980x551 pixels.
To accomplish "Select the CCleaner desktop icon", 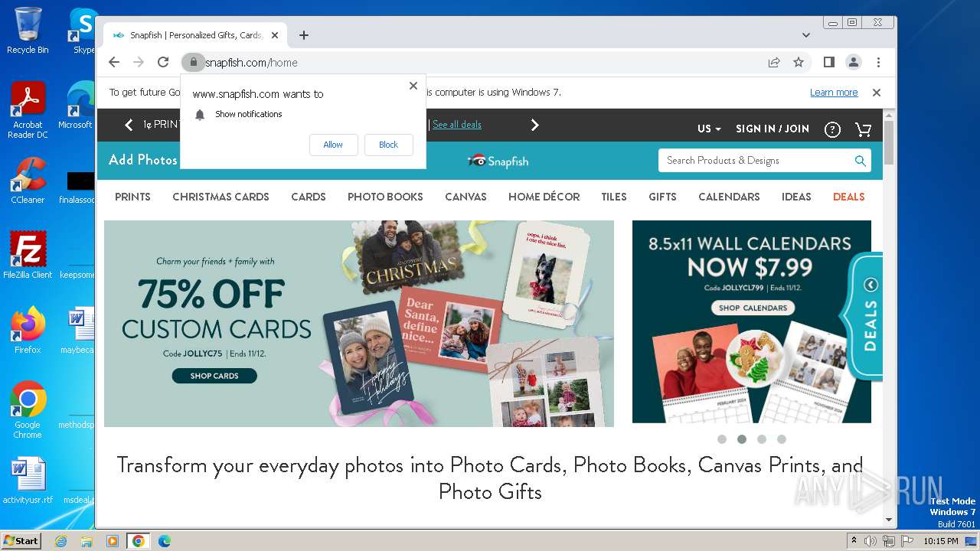I will (x=28, y=181).
